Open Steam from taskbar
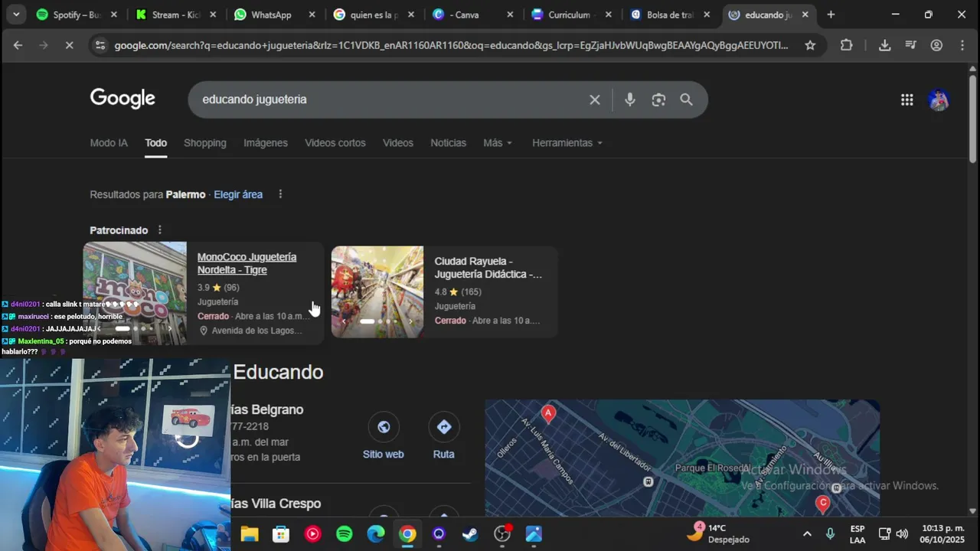 470,534
